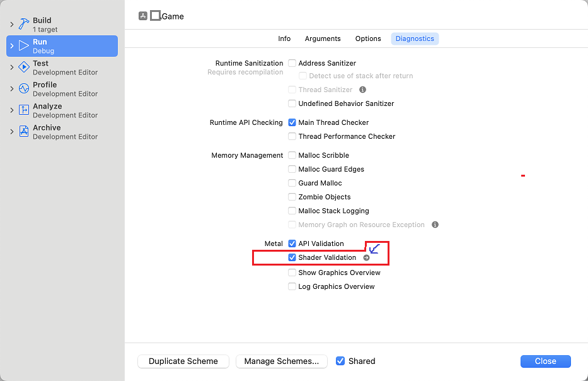Image resolution: width=588 pixels, height=381 pixels.
Task: Click the Profile waveform icon
Action: point(24,88)
